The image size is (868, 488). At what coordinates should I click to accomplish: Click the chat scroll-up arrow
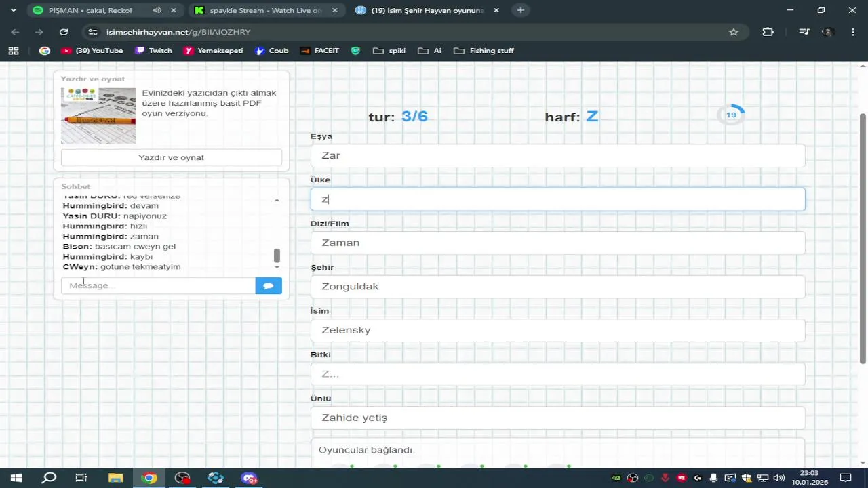277,200
